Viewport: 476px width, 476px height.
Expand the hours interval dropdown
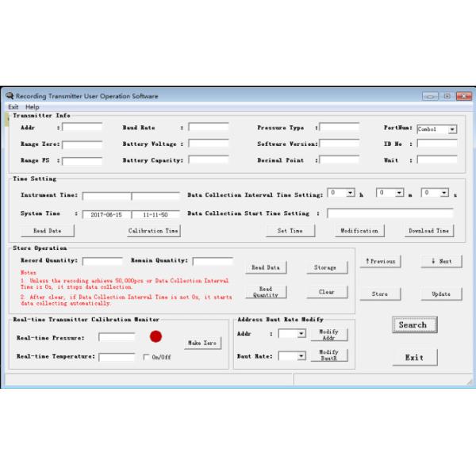(x=351, y=193)
